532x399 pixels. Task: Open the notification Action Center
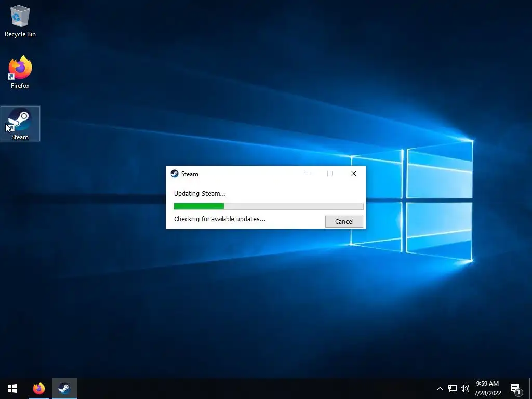[516, 389]
